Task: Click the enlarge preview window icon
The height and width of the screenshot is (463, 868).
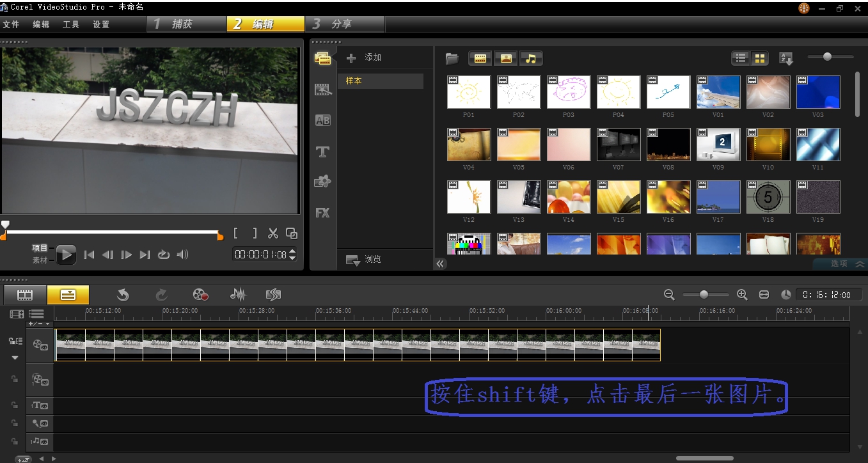Action: 292,233
